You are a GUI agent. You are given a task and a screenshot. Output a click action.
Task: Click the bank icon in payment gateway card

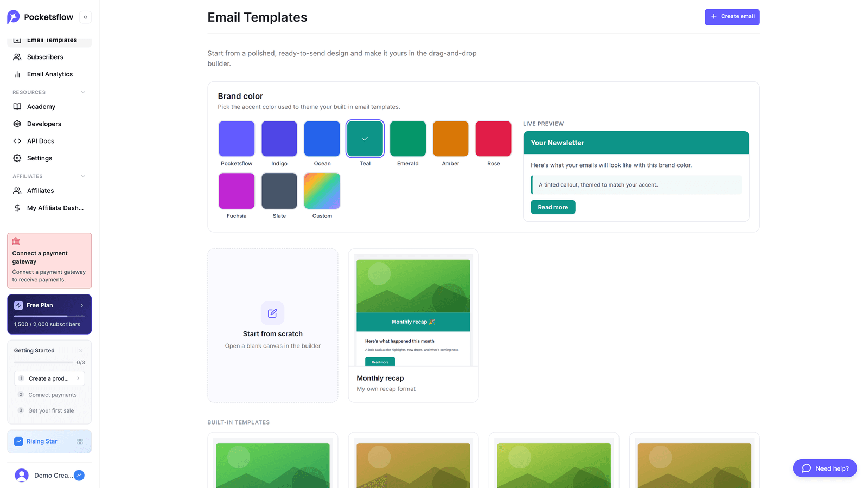[16, 241]
